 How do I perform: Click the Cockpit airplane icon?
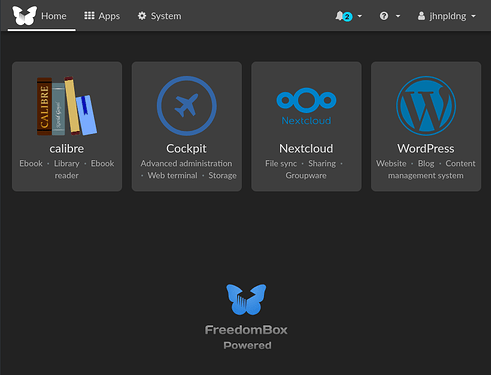(187, 106)
